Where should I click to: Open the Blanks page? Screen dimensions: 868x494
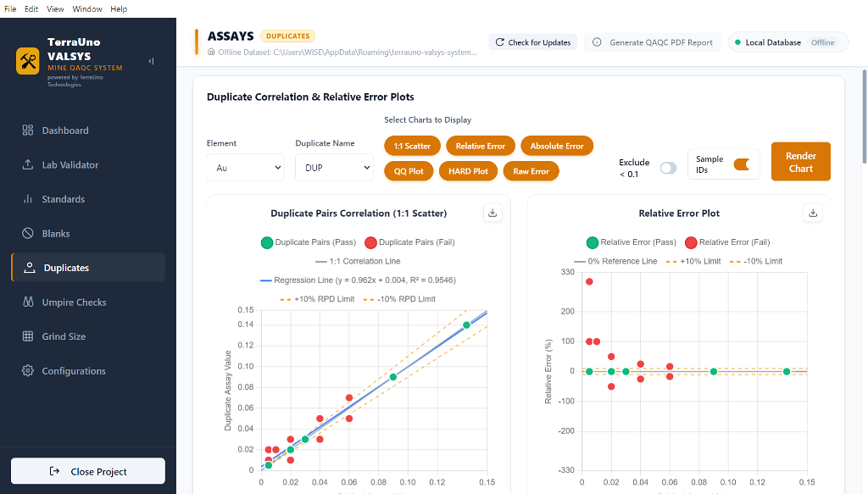[x=88, y=233]
